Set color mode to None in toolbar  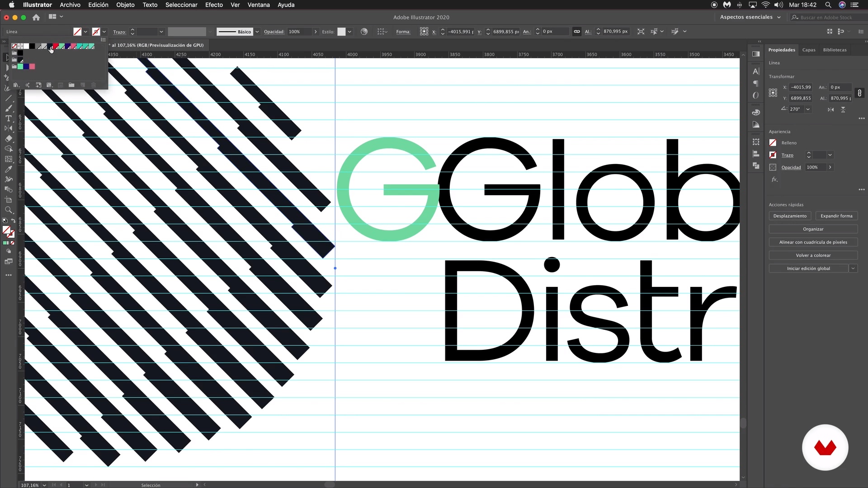pos(13,243)
